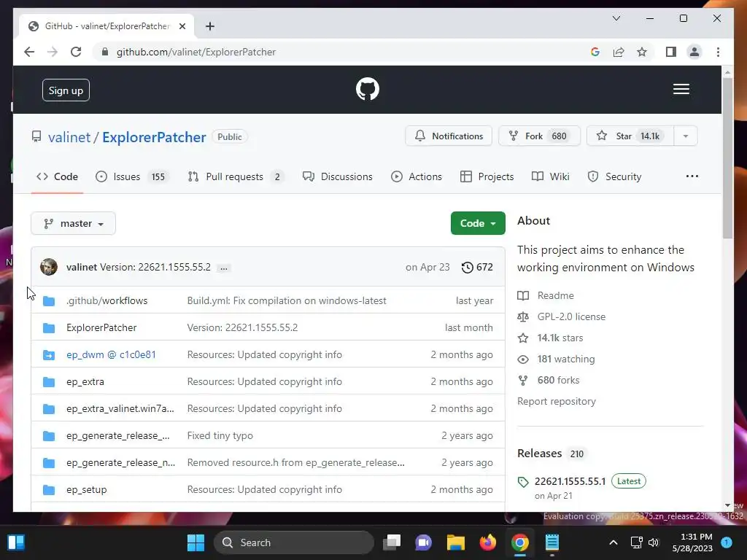This screenshot has height=560, width=747.
Task: Open the Security tab
Action: (x=614, y=176)
